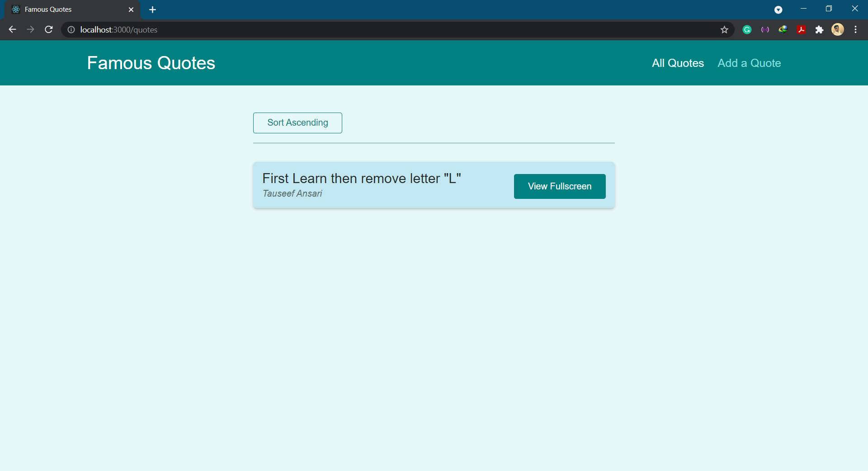Reload the current page
This screenshot has width=868, height=471.
click(x=49, y=29)
